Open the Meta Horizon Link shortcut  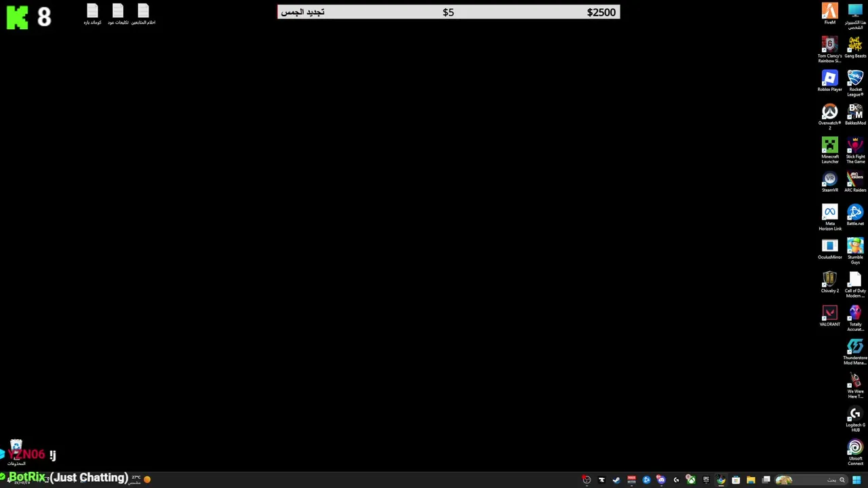(829, 218)
